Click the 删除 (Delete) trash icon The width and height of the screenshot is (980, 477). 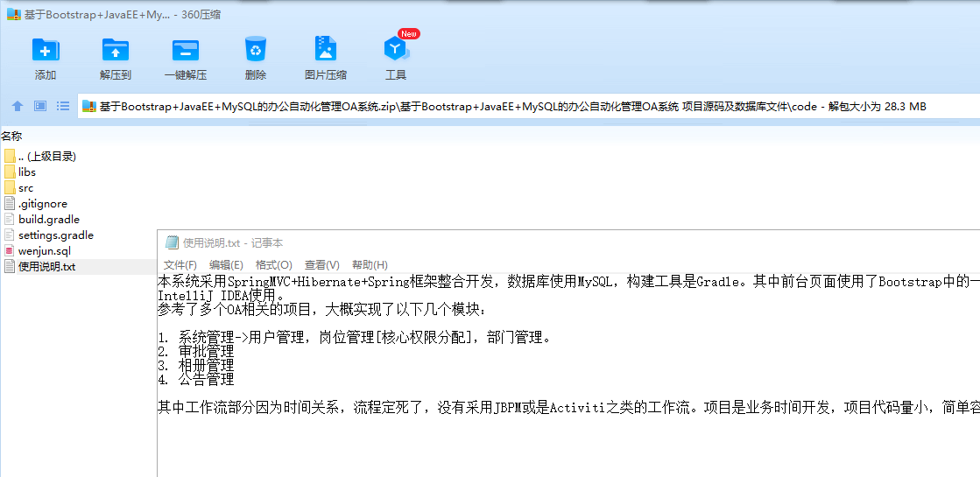(x=256, y=49)
